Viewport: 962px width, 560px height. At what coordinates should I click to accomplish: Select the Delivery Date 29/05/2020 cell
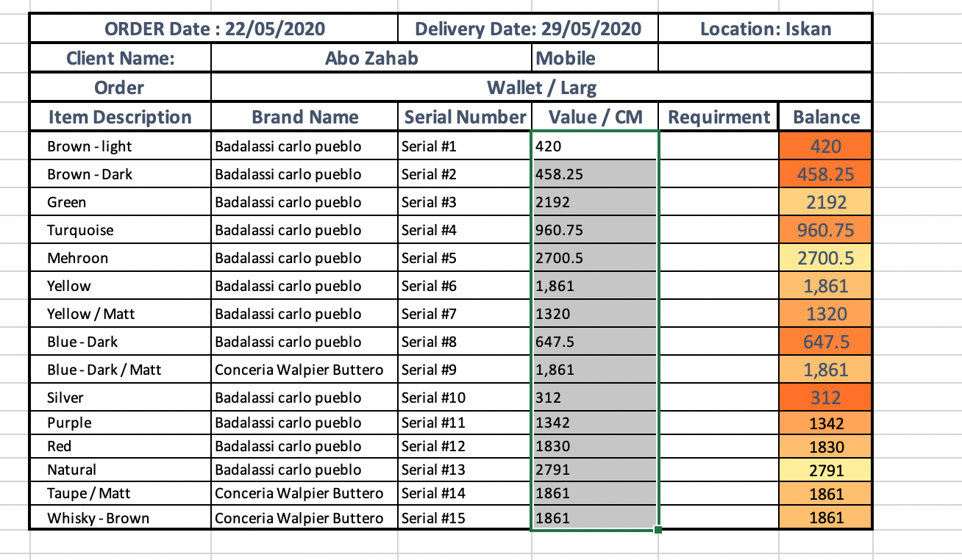[527, 29]
